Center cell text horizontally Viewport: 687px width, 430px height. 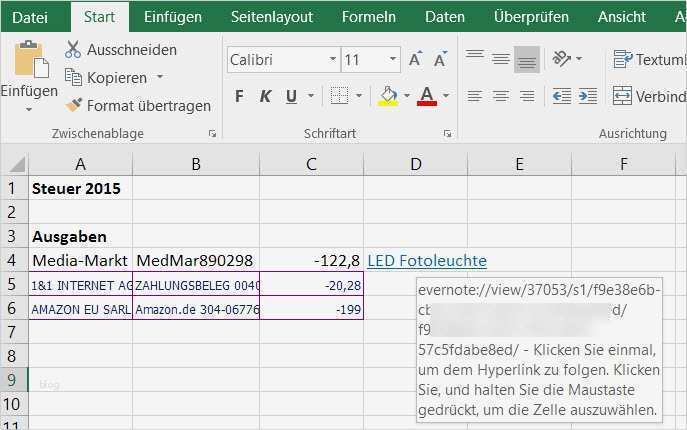point(501,96)
